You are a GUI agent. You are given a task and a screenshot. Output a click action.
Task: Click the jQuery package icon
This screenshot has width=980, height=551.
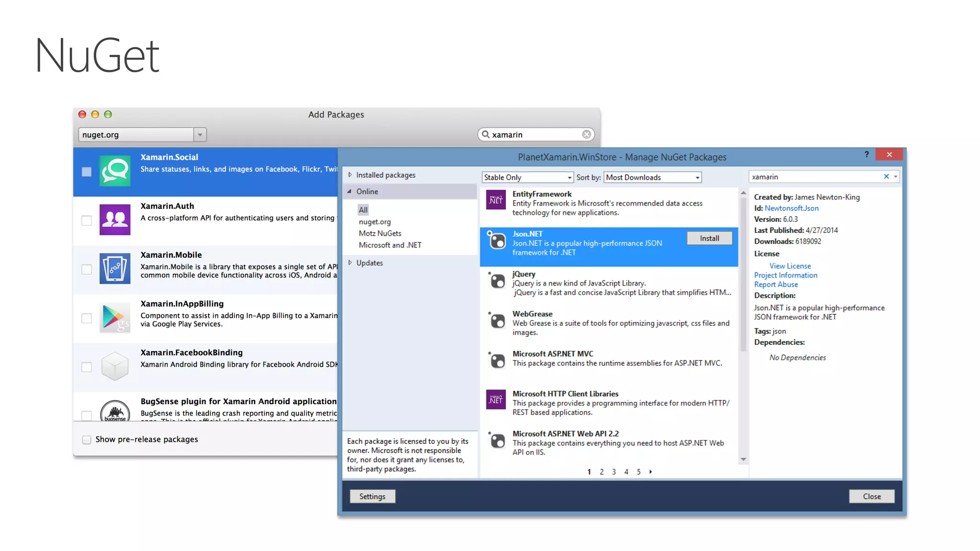[x=497, y=281]
